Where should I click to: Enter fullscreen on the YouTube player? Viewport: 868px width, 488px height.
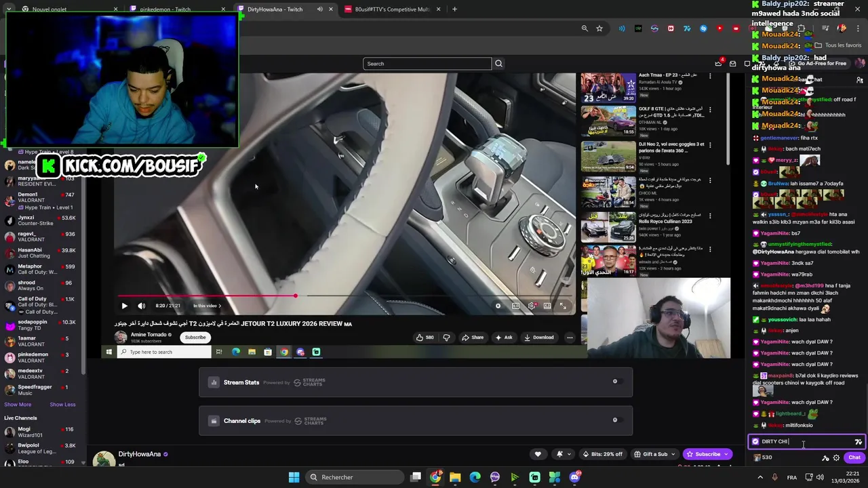click(563, 306)
